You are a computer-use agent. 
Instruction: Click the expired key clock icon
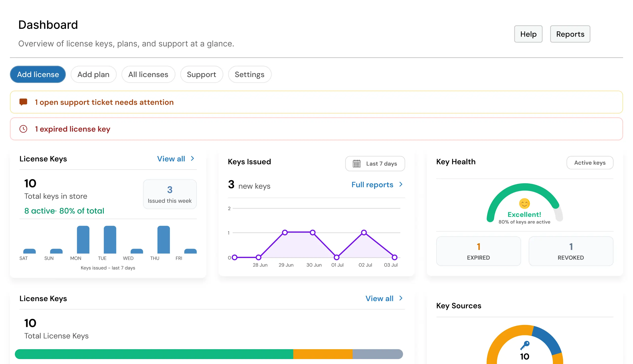[23, 129]
